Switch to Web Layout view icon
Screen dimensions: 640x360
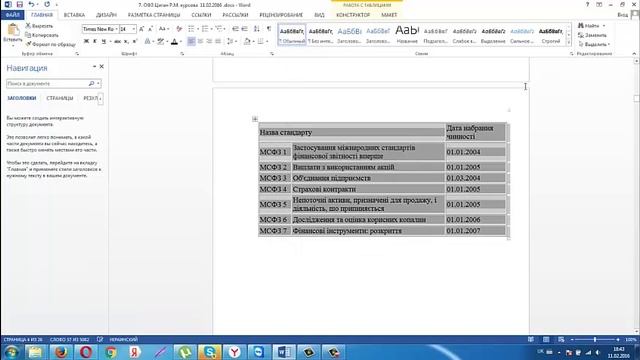coord(561,340)
